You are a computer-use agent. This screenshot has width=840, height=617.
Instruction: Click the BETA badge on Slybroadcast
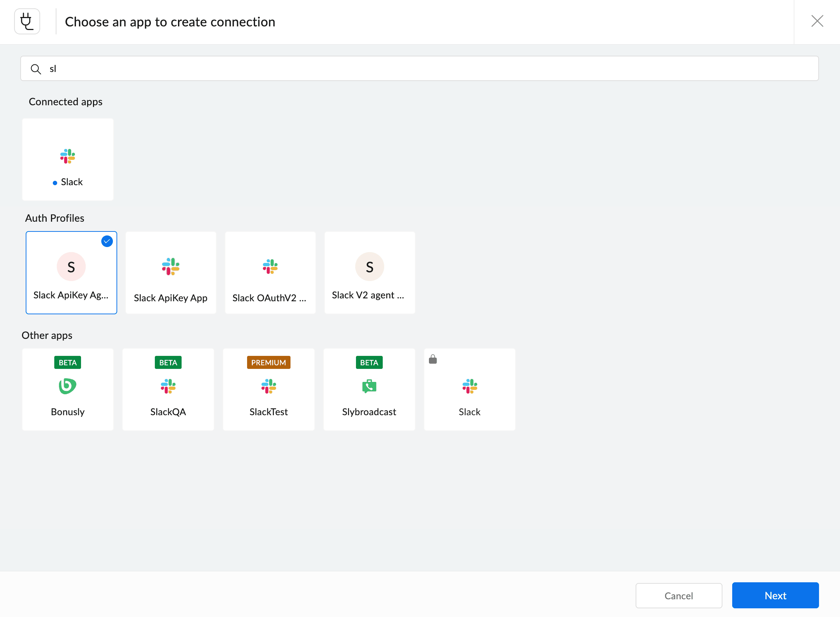point(369,362)
